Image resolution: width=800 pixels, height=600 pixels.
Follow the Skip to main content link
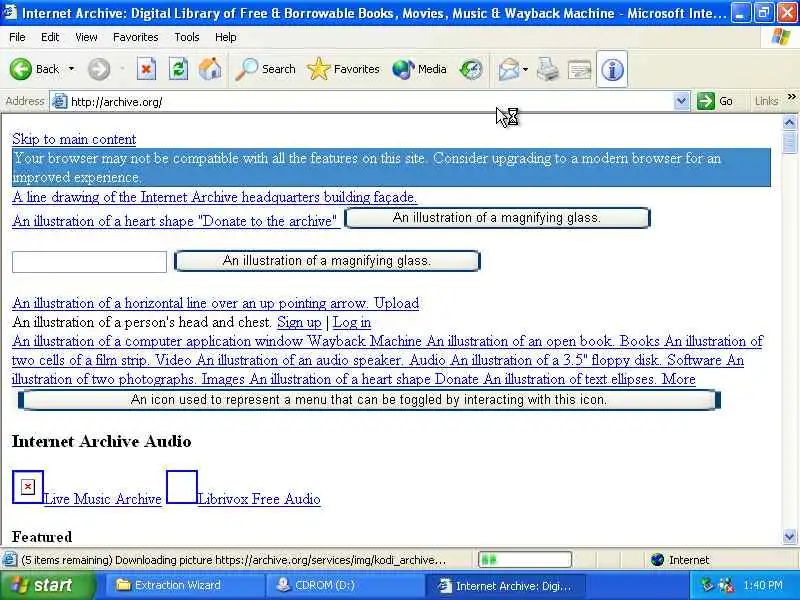74,139
